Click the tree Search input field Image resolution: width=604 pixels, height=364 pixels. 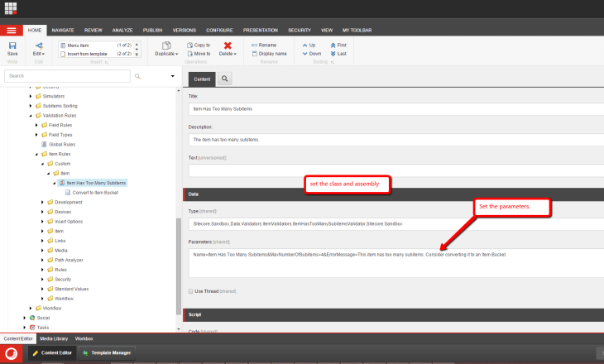(67, 76)
